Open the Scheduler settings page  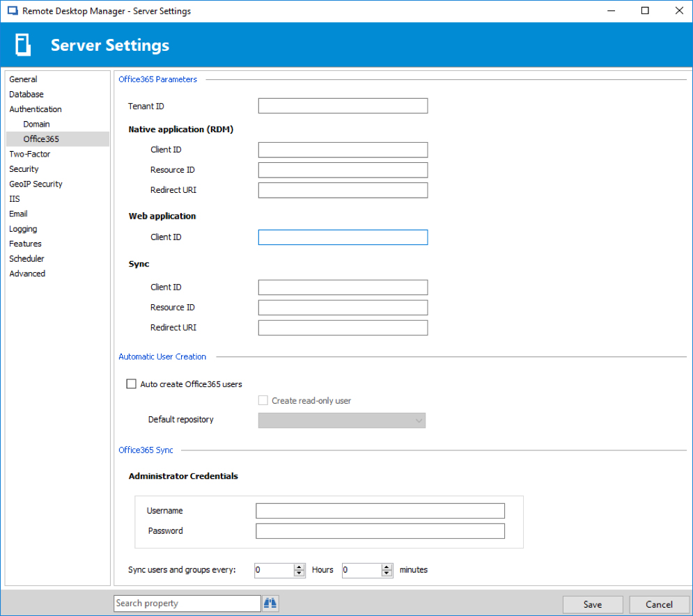[26, 258]
